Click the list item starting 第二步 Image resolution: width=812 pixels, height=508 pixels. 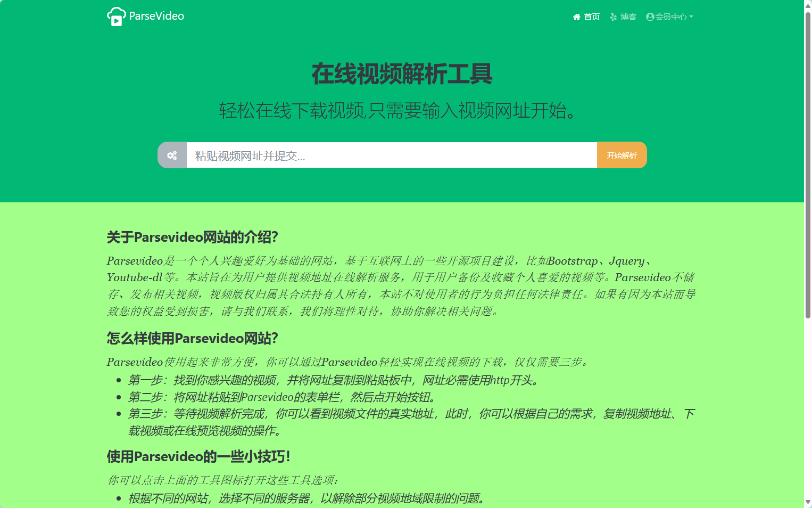(283, 397)
